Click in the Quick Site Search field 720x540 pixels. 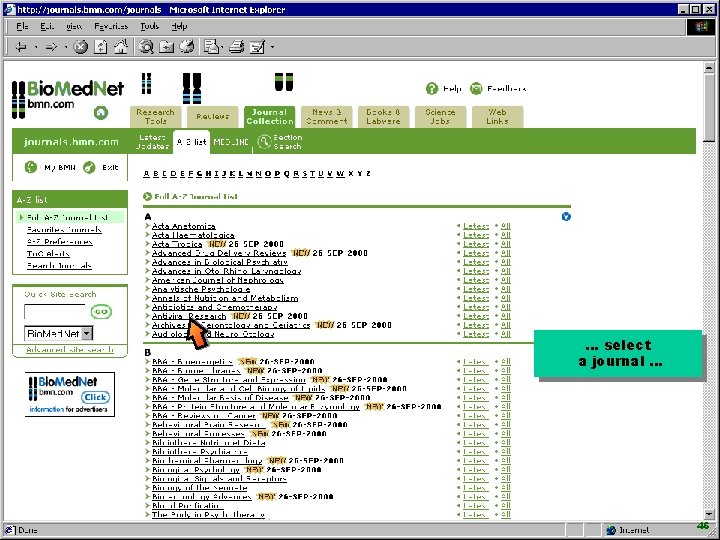[55, 312]
